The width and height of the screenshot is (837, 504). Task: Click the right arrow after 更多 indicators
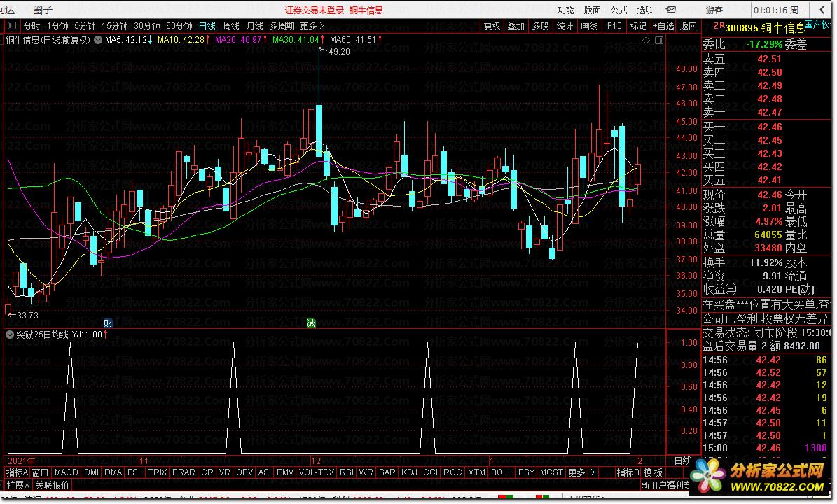click(593, 472)
